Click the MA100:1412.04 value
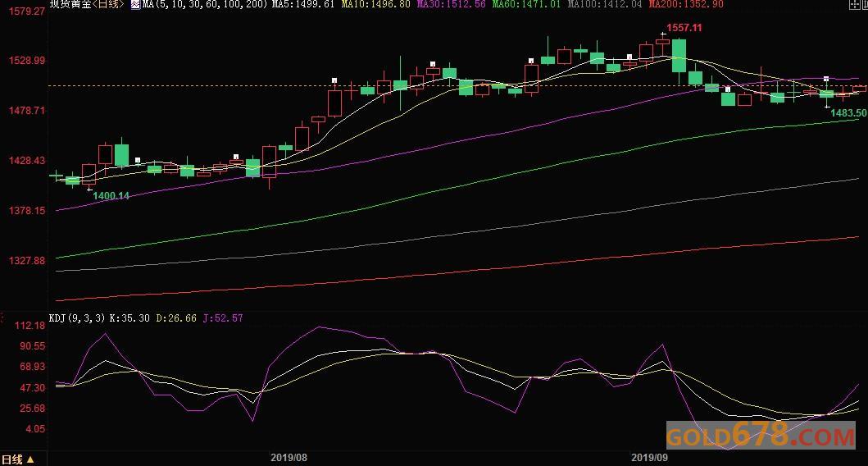 click(605, 4)
